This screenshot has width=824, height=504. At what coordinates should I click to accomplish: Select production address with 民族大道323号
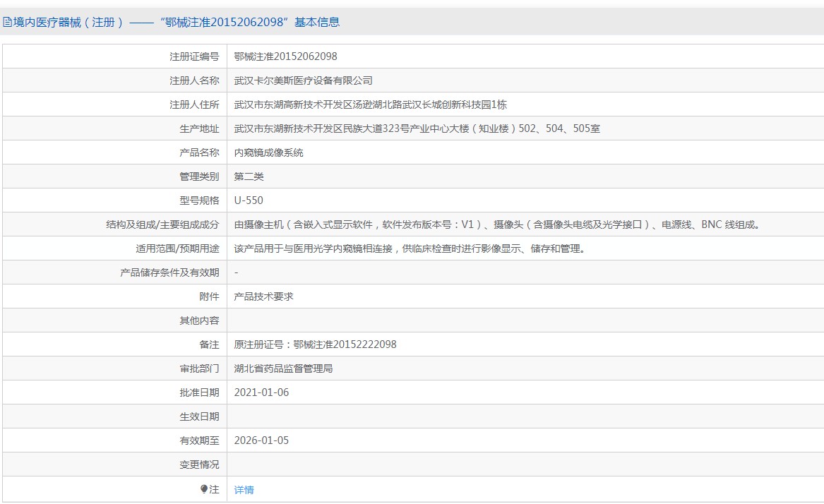click(417, 128)
